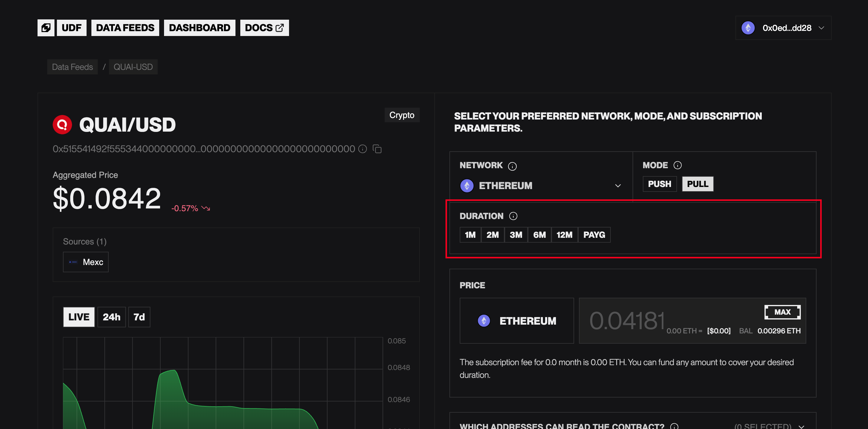Image resolution: width=868 pixels, height=429 pixels.
Task: Go to Data Feeds breadcrumb link
Action: [72, 67]
